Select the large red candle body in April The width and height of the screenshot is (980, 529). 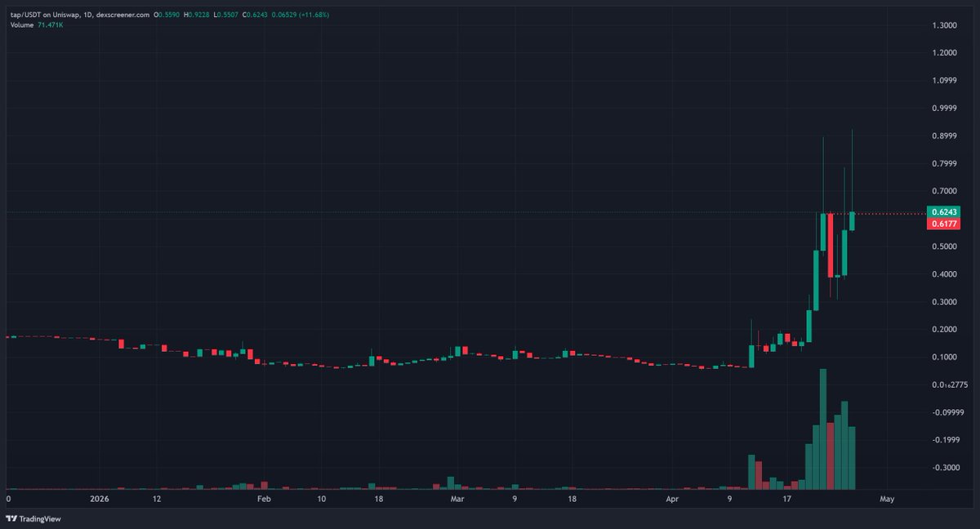tap(831, 245)
